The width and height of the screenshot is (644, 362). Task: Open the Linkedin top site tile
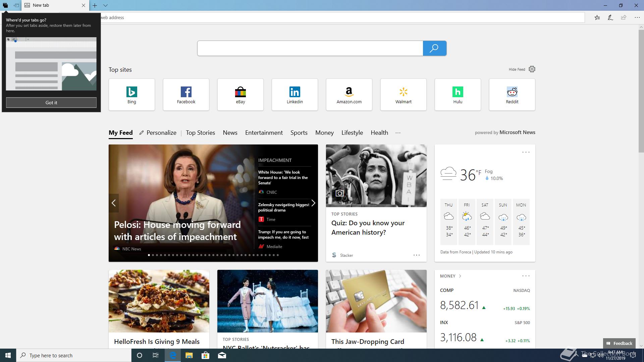pyautogui.click(x=295, y=95)
